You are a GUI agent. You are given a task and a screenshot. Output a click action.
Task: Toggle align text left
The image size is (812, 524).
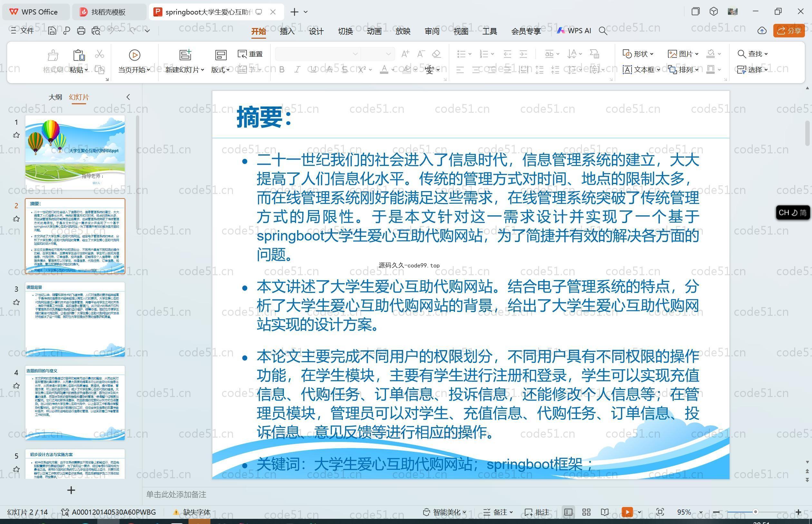pyautogui.click(x=460, y=70)
